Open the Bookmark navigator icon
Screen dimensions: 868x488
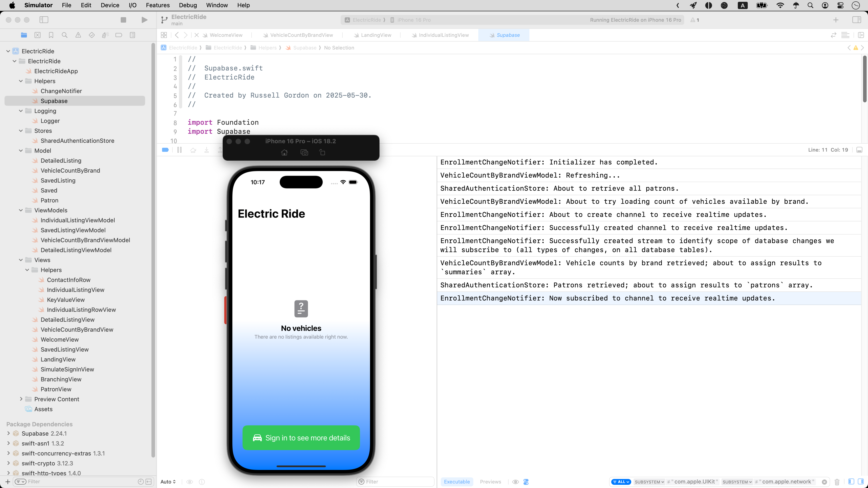(51, 35)
